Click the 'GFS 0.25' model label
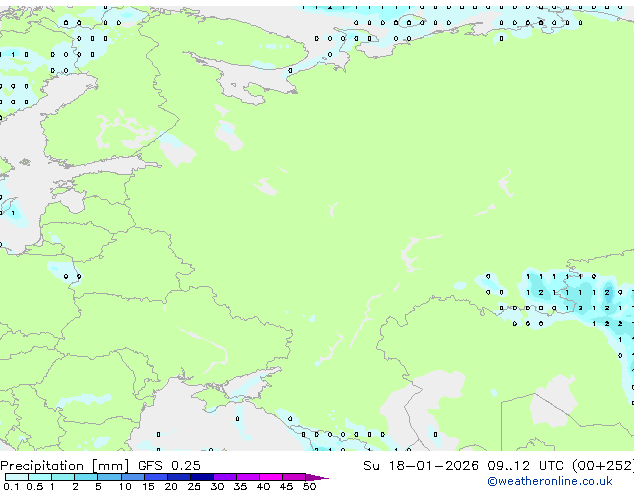This screenshot has height=490, width=634. [x=169, y=466]
